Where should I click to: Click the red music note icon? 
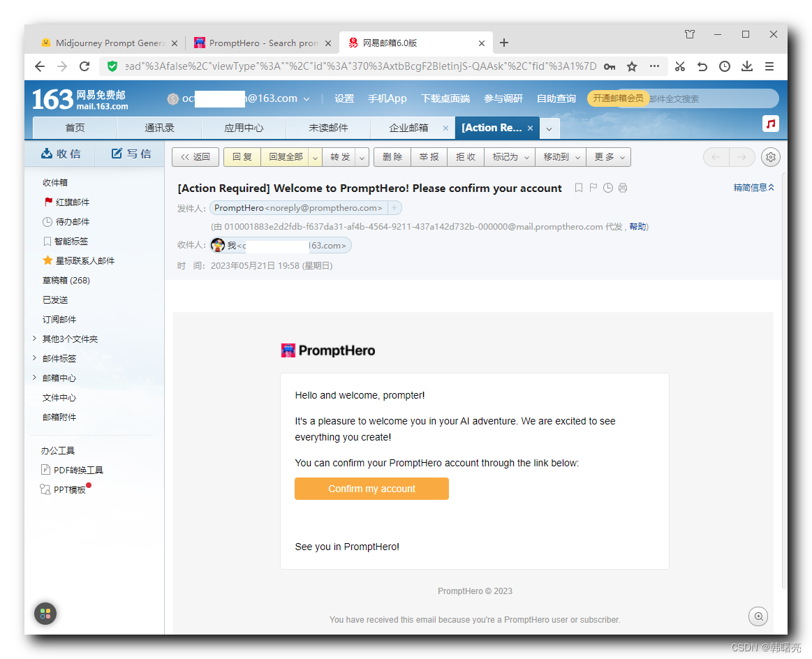point(771,124)
